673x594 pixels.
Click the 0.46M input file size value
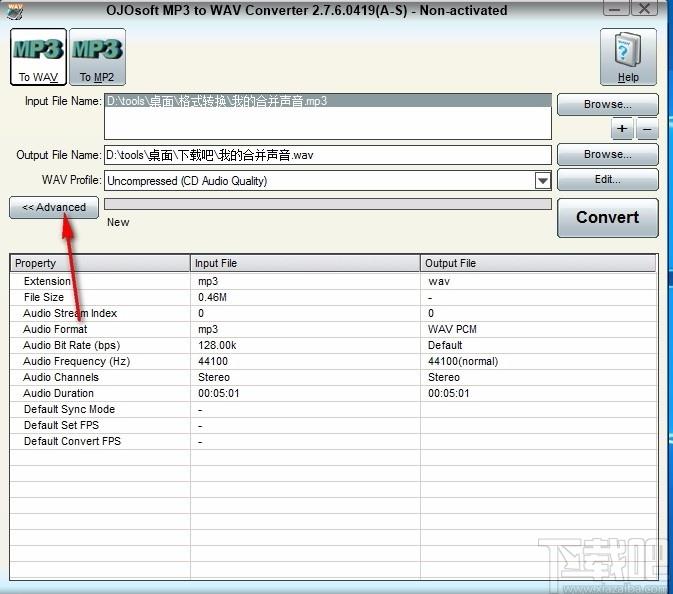coord(212,297)
